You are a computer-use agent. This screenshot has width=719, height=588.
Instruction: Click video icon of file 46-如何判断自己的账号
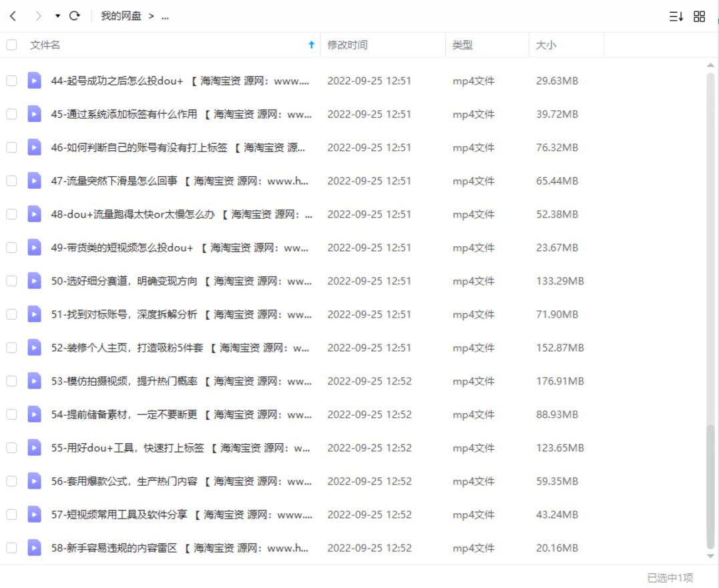(35, 148)
